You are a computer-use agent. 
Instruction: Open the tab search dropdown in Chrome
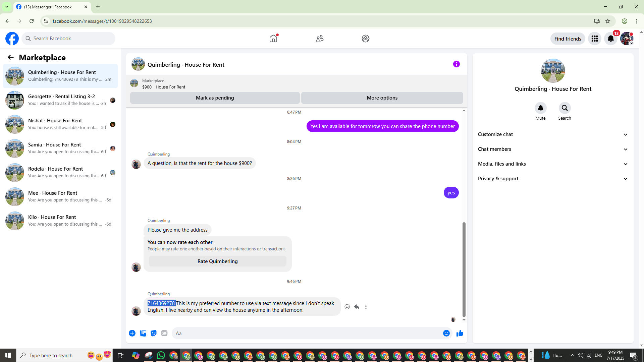pyautogui.click(x=7, y=7)
